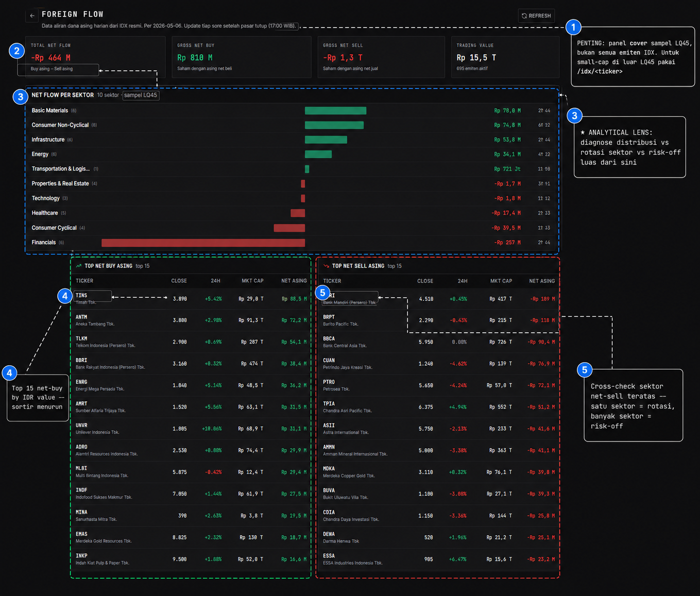Open PTRO Petrosea ticker row

point(438,385)
